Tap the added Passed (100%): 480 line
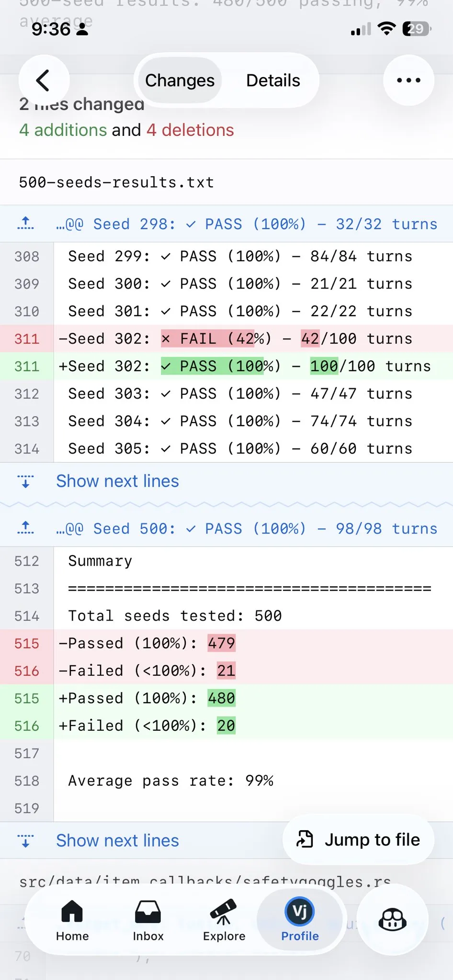 coord(147,698)
